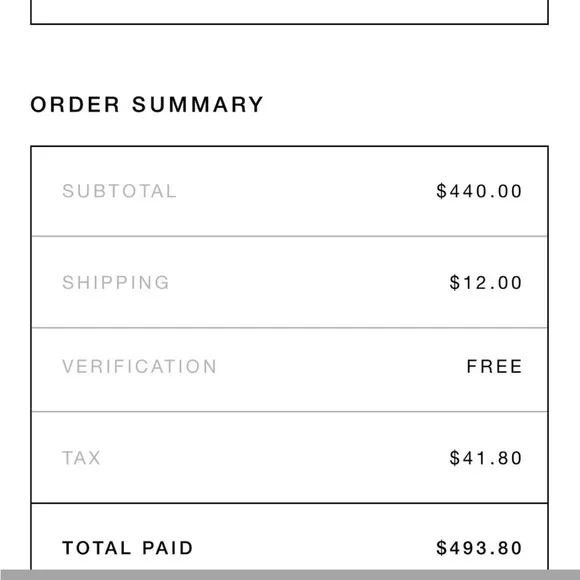Click the $493.80 total paid amount
Screen dimensions: 580x580
click(479, 548)
